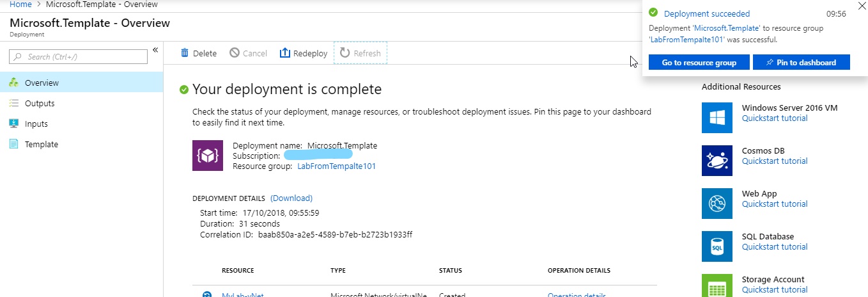This screenshot has height=297, width=868.
Task: Click Go to resource group button
Action: tap(699, 63)
